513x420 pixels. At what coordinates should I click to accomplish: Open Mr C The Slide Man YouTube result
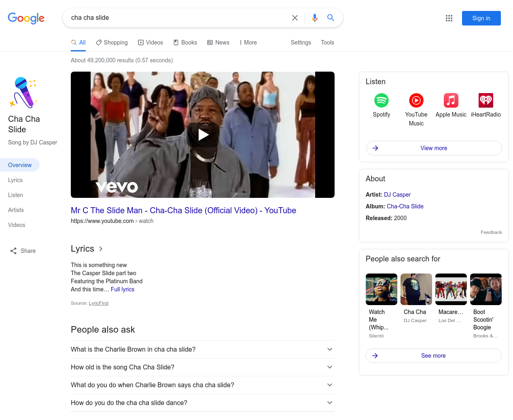pos(183,210)
